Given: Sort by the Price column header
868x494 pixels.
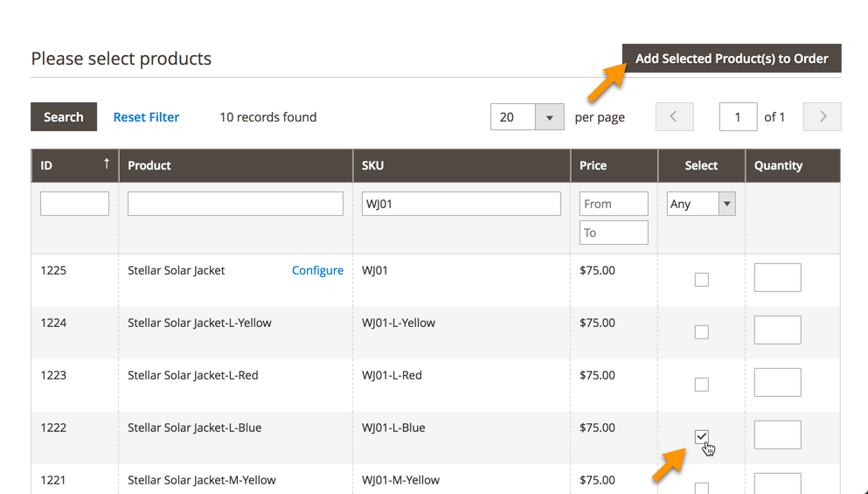Looking at the screenshot, I should (x=593, y=165).
